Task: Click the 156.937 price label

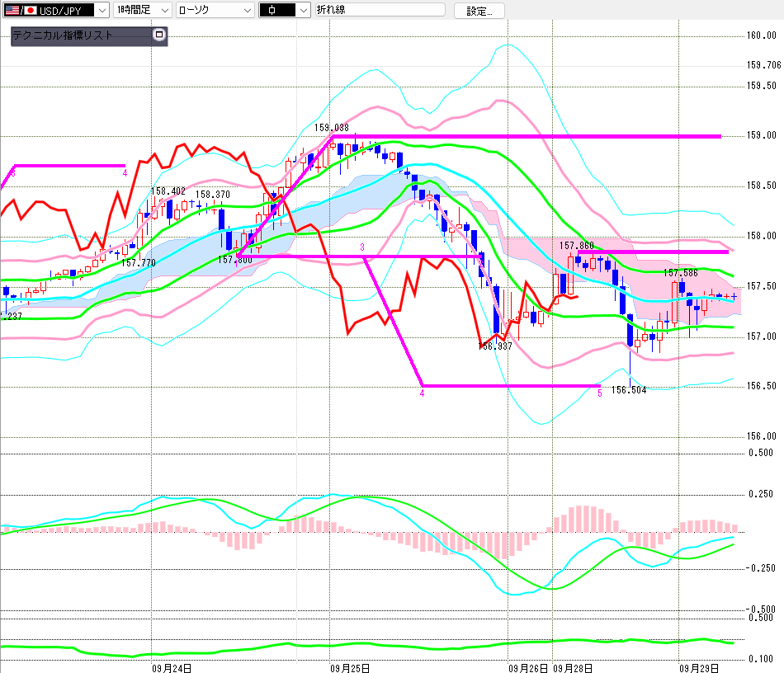Action: tap(495, 346)
